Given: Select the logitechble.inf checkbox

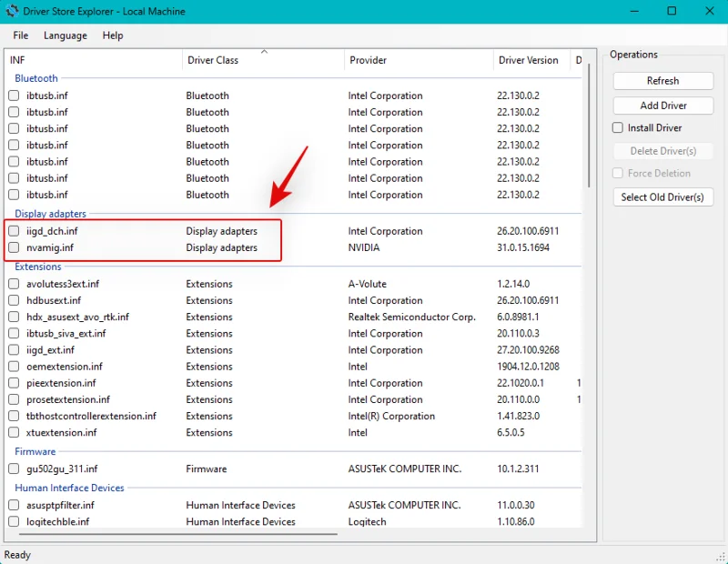Looking at the screenshot, I should (x=14, y=522).
